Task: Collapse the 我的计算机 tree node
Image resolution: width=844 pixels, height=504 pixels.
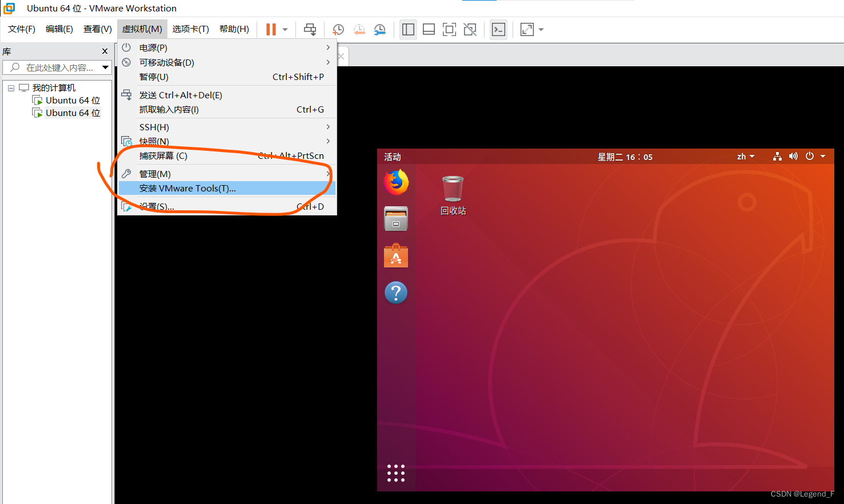Action: coord(11,88)
